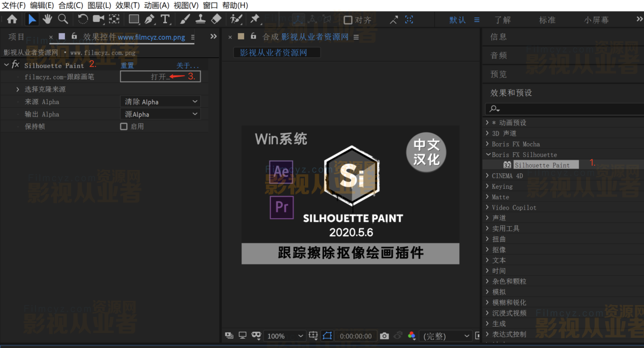Click the 0:00:00:00 current time field
644x348 pixels.
(356, 336)
